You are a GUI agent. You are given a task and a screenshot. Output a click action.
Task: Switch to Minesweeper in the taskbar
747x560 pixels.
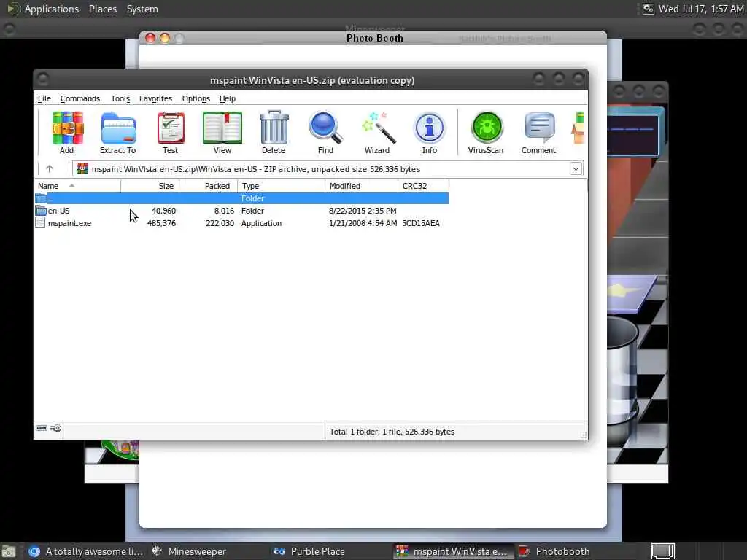click(189, 551)
